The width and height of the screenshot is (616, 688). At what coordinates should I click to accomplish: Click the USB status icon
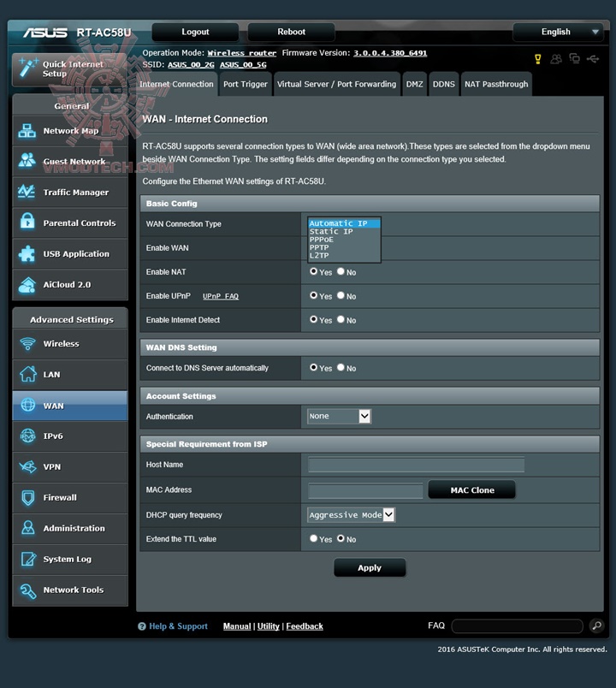(x=593, y=59)
